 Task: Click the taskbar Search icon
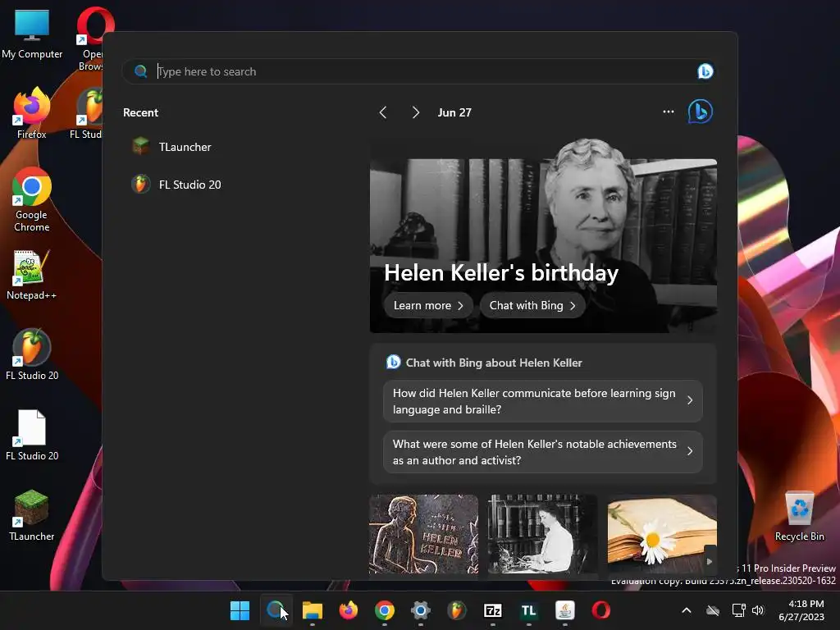(276, 610)
